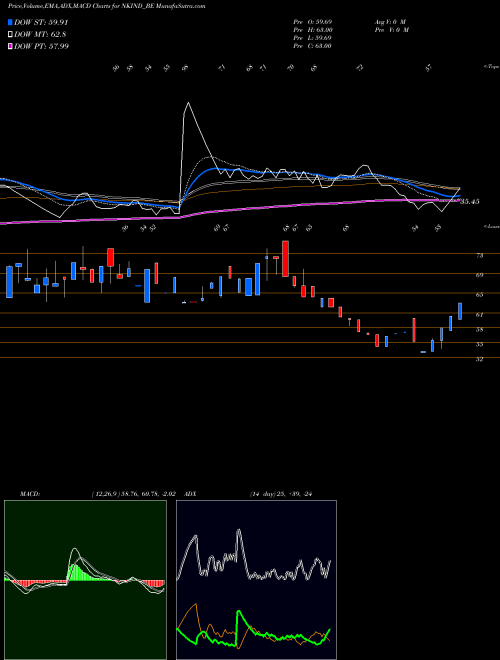Click the 65 price axis label
The width and height of the screenshot is (500, 660).
point(479,295)
